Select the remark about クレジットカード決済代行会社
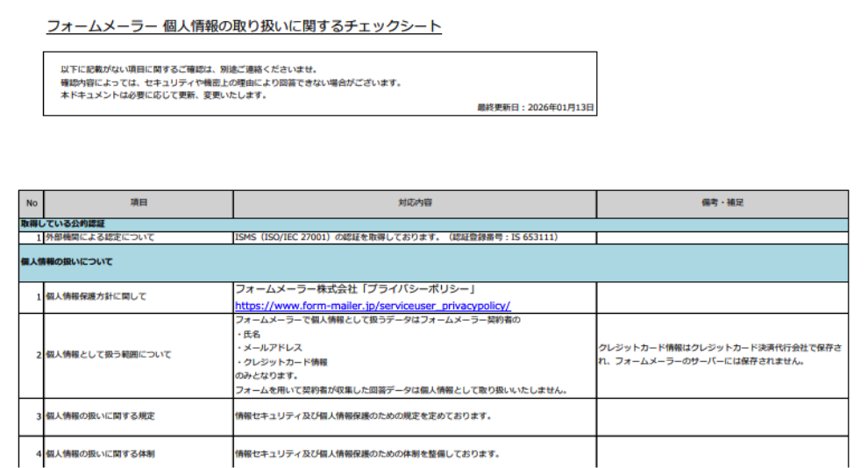Viewport: 868px width, 468px height. point(722,355)
